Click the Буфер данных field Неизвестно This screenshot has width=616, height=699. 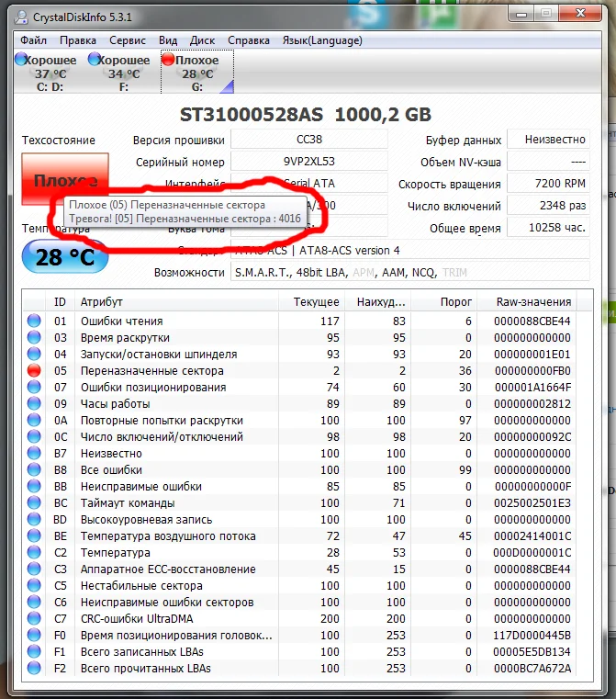click(548, 140)
